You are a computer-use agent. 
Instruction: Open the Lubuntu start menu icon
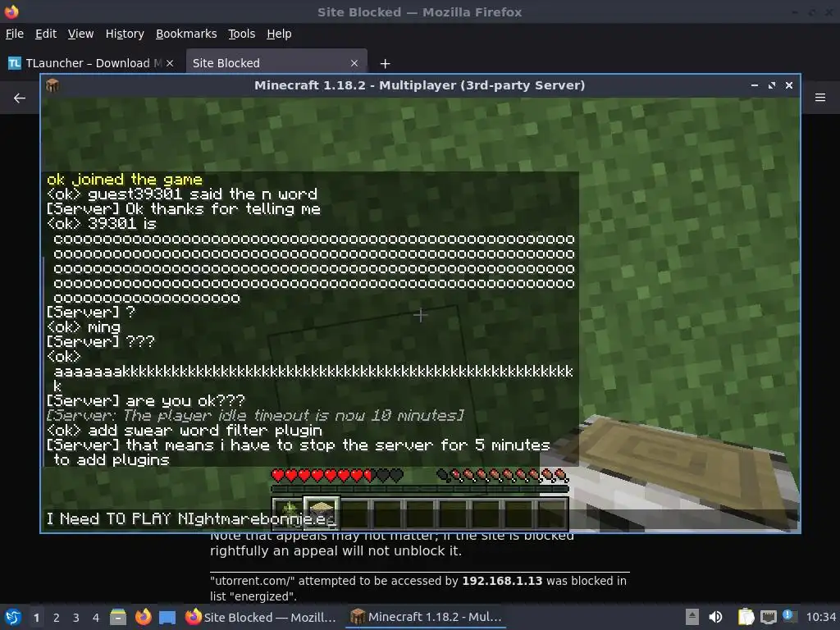13,617
